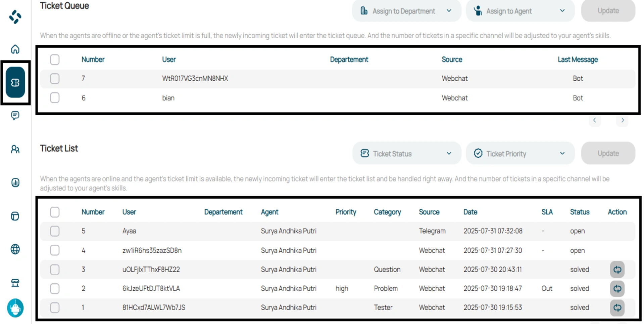Click the Out SLA value
The image size is (644, 324).
point(547,289)
